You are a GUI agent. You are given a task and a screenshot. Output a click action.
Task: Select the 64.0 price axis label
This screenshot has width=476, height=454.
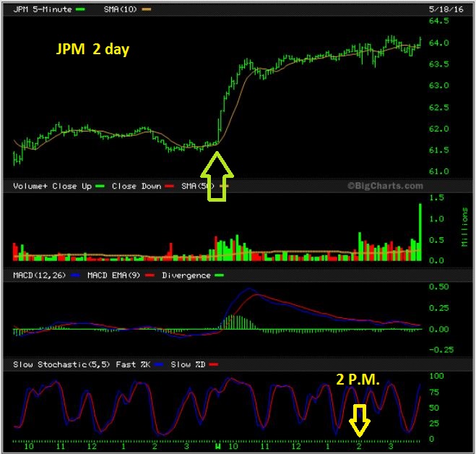(438, 43)
